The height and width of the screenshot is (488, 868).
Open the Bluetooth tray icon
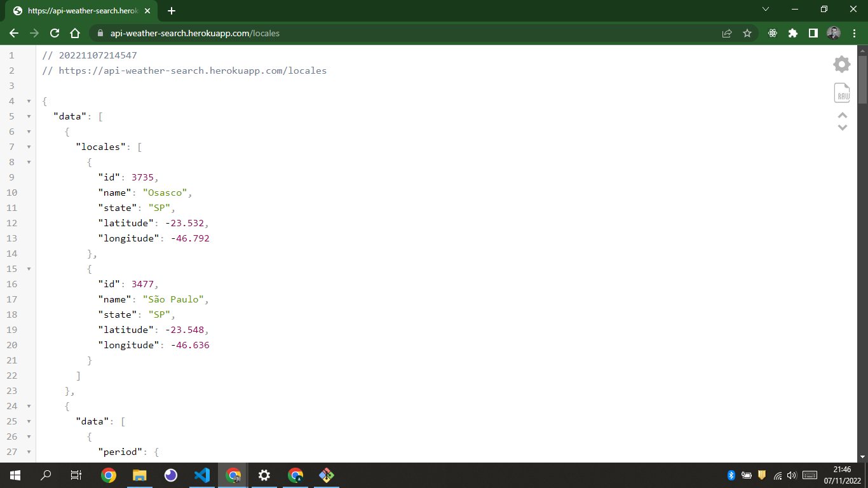click(x=731, y=475)
